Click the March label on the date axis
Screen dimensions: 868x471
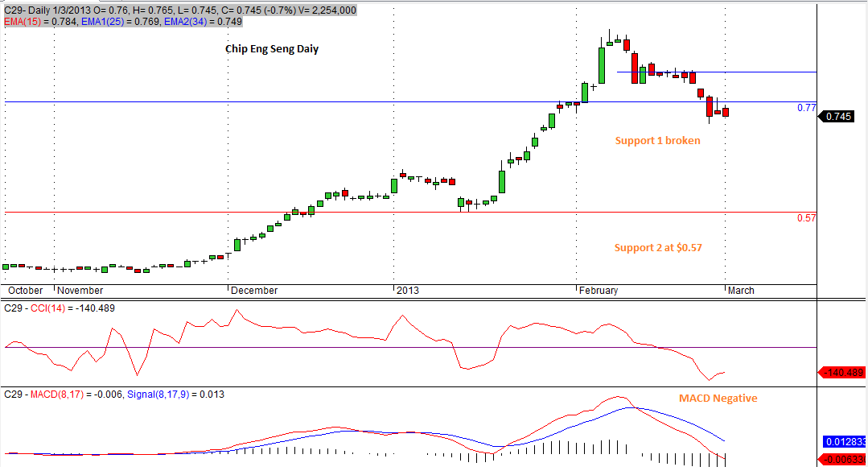click(741, 291)
